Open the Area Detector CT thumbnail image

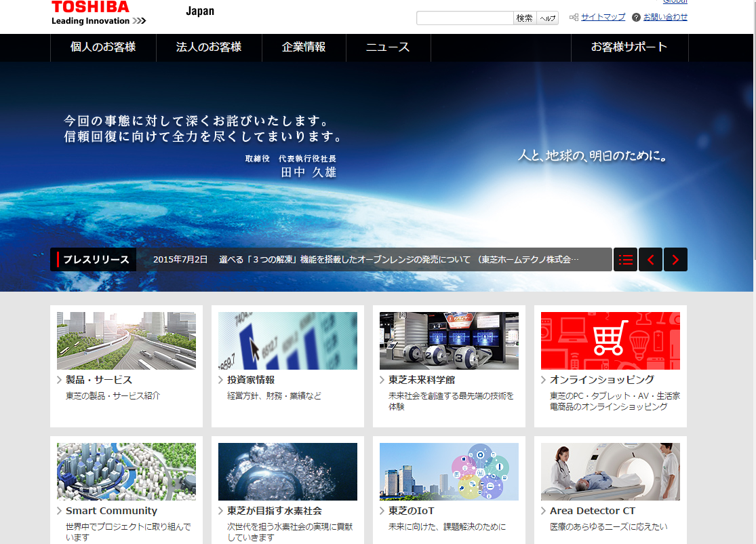tap(610, 471)
